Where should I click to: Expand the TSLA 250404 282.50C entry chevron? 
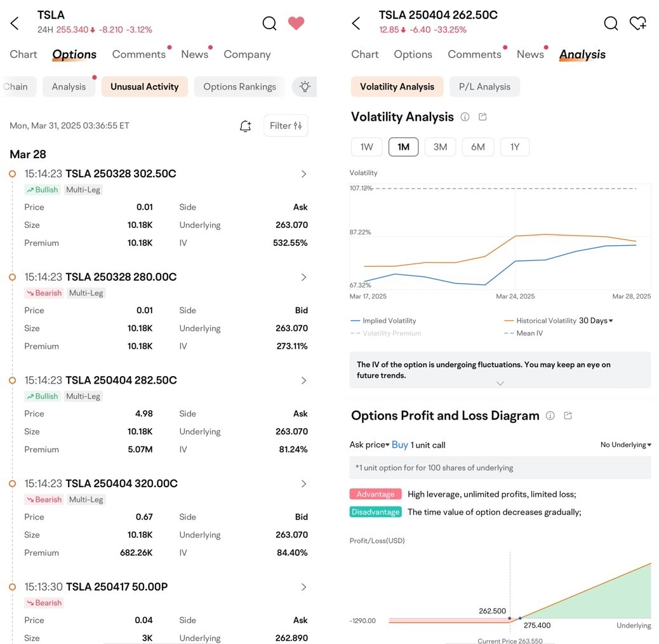[303, 380]
